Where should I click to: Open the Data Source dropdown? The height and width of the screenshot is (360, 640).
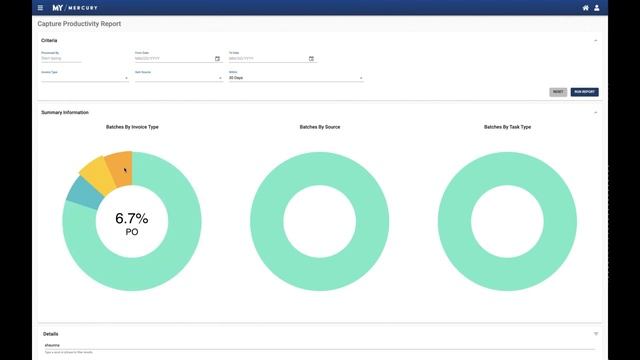tap(179, 78)
